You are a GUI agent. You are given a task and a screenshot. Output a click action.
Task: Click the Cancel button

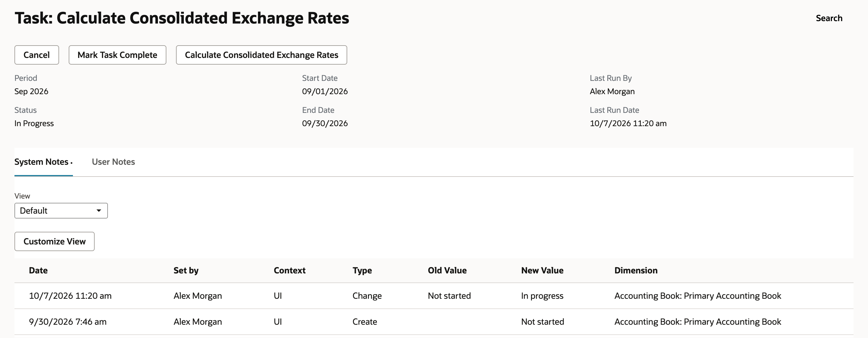pyautogui.click(x=37, y=55)
